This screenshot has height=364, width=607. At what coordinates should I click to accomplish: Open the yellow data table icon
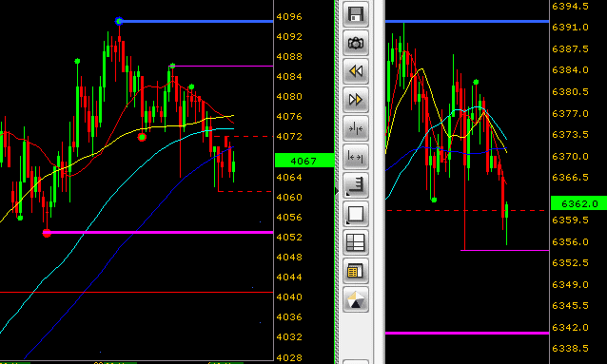pos(356,271)
